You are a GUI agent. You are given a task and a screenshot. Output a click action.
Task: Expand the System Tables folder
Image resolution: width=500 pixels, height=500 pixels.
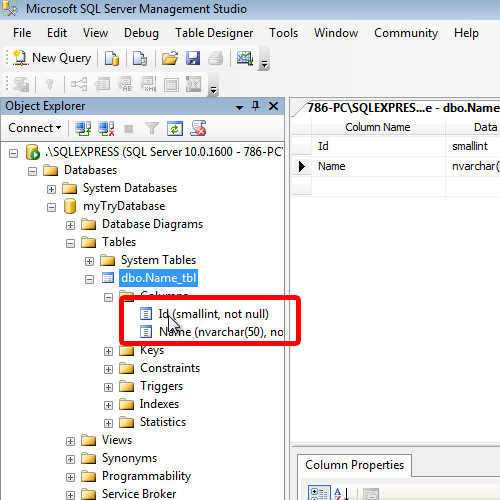(x=89, y=262)
